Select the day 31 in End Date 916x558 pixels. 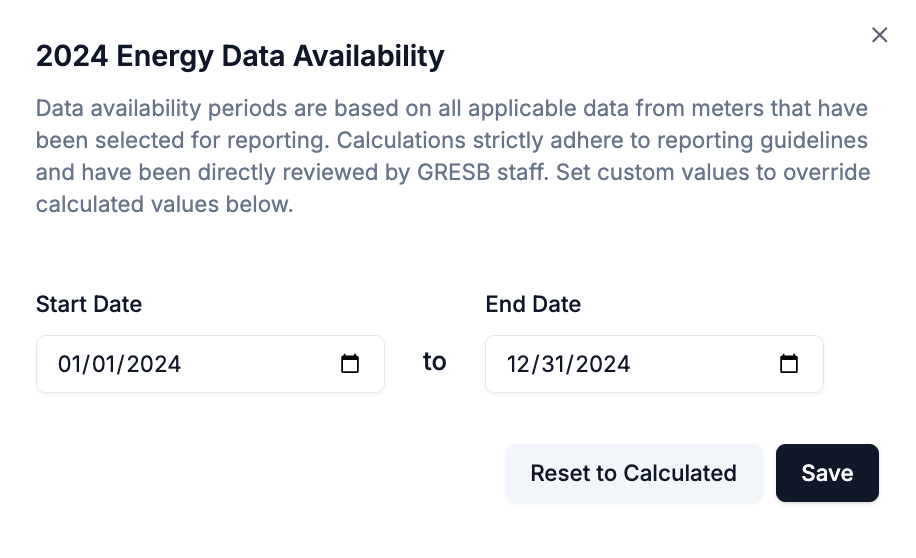coord(553,364)
